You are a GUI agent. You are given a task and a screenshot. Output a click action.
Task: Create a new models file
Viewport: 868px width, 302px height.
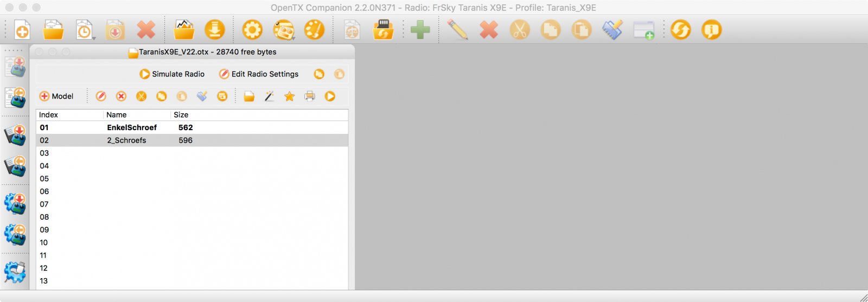(22, 30)
